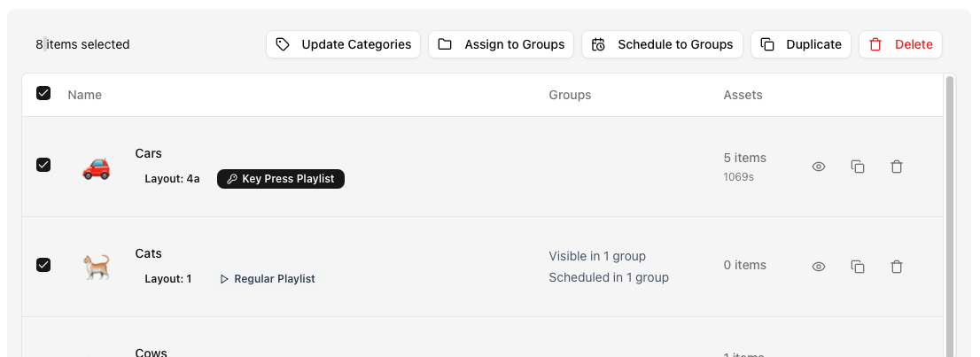Deselect the Cats row checkbox

pos(43,265)
